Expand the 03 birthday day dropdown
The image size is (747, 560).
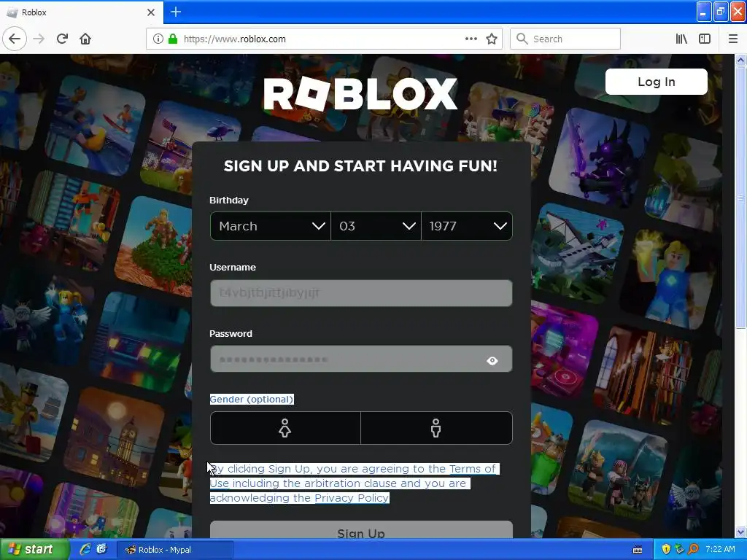[376, 226]
